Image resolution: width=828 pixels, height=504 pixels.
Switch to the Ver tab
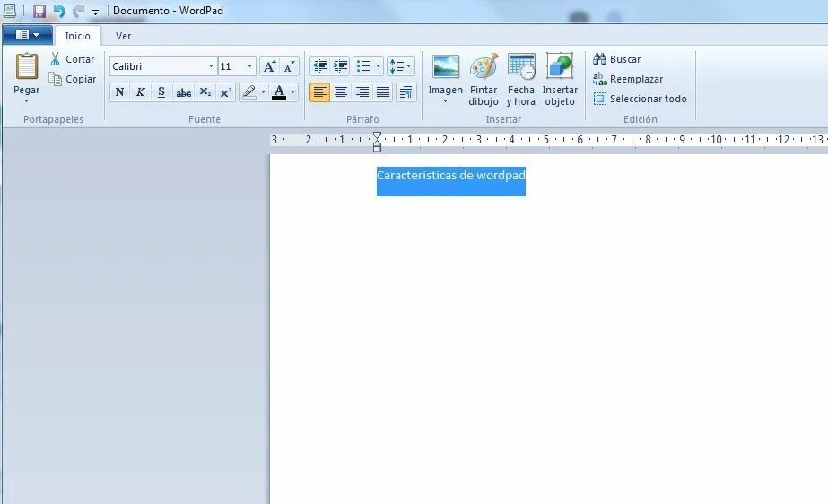[x=123, y=36]
